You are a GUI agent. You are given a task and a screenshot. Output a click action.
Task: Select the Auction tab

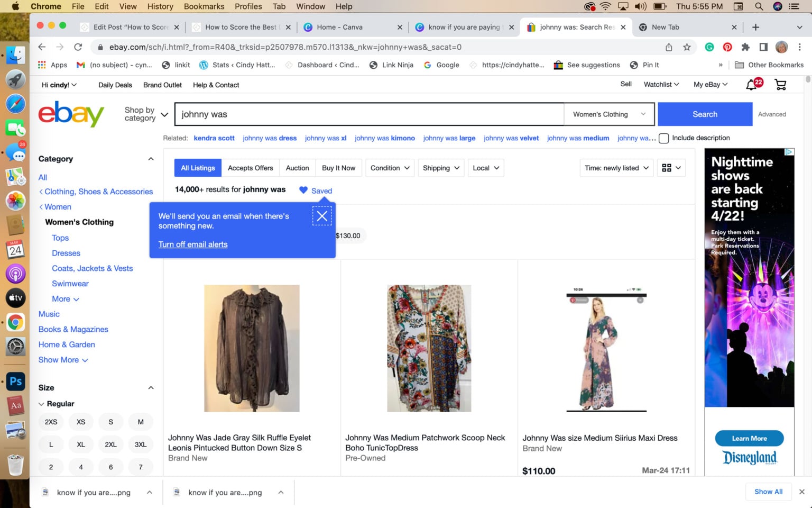(x=297, y=168)
